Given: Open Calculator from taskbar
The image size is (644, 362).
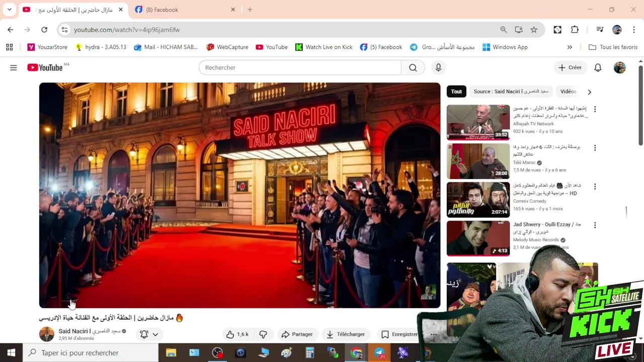Looking at the screenshot, I should [x=309, y=353].
